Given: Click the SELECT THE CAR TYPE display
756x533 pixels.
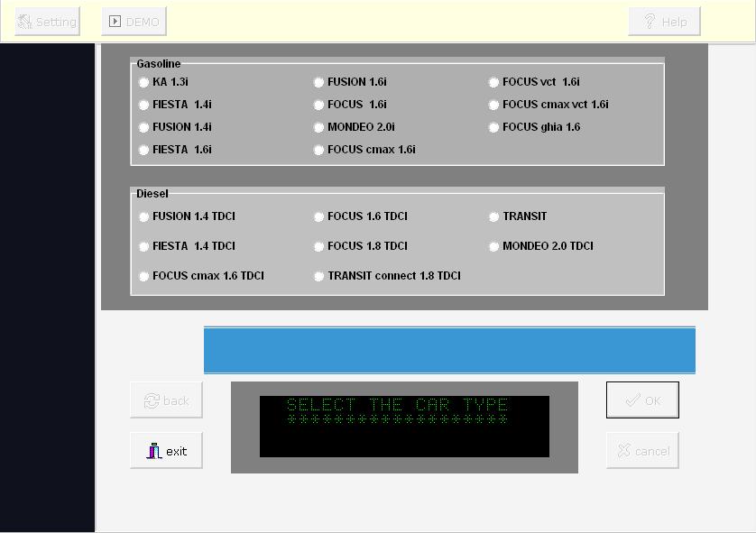Looking at the screenshot, I should coord(404,427).
